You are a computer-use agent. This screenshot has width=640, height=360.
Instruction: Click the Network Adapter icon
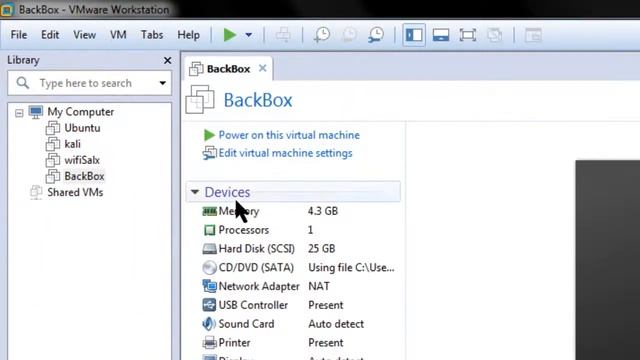pos(209,286)
